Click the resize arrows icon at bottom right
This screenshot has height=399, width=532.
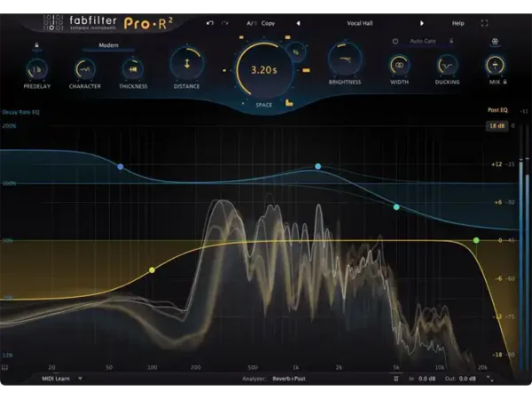coord(490,379)
